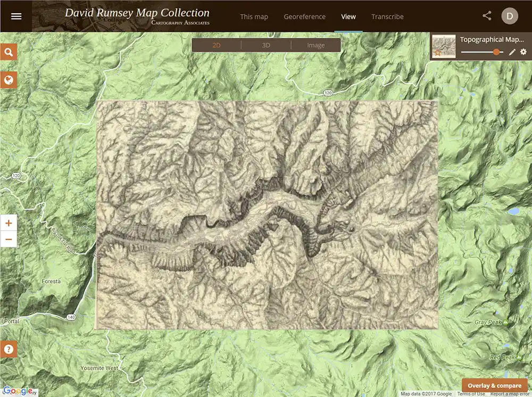Select the View tab
This screenshot has width=532, height=397.
coord(348,16)
